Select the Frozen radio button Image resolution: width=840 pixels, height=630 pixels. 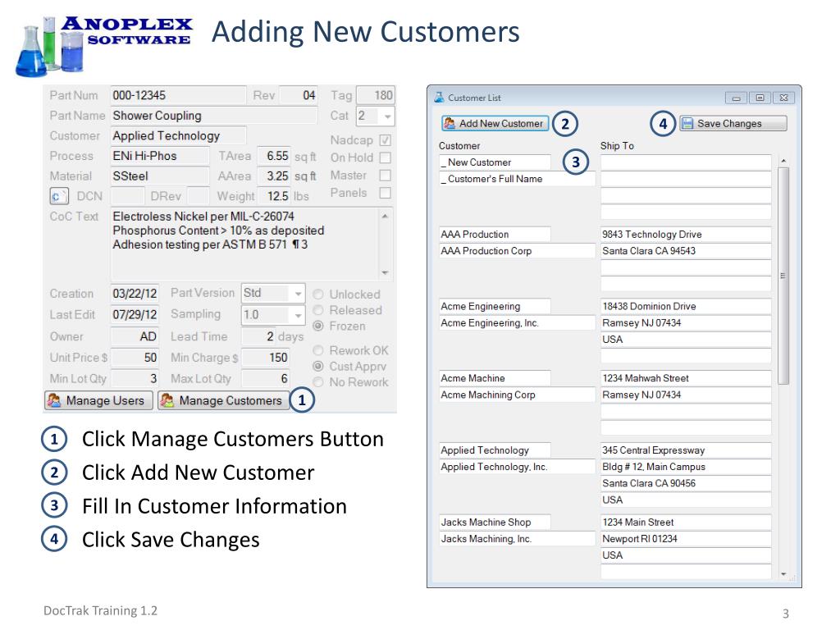[318, 326]
